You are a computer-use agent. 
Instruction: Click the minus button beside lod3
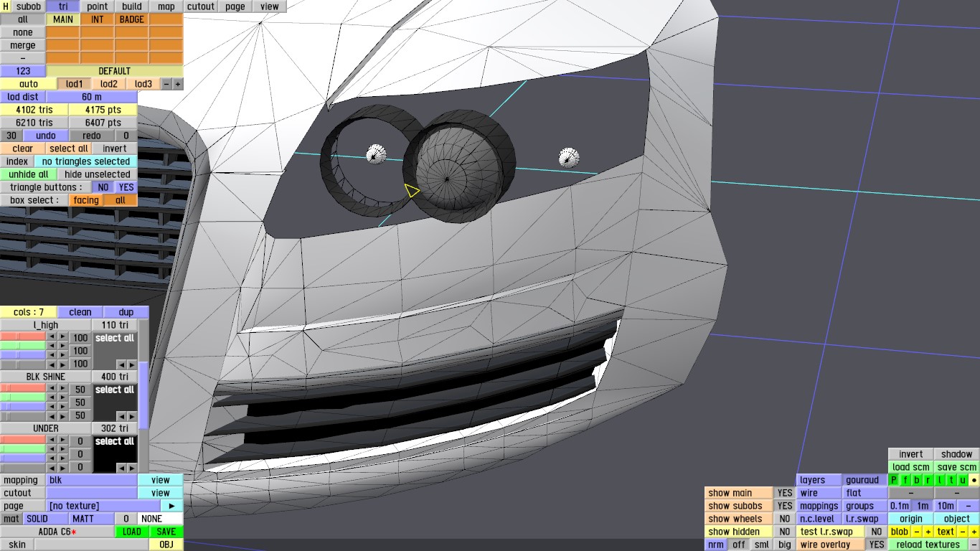pos(166,84)
